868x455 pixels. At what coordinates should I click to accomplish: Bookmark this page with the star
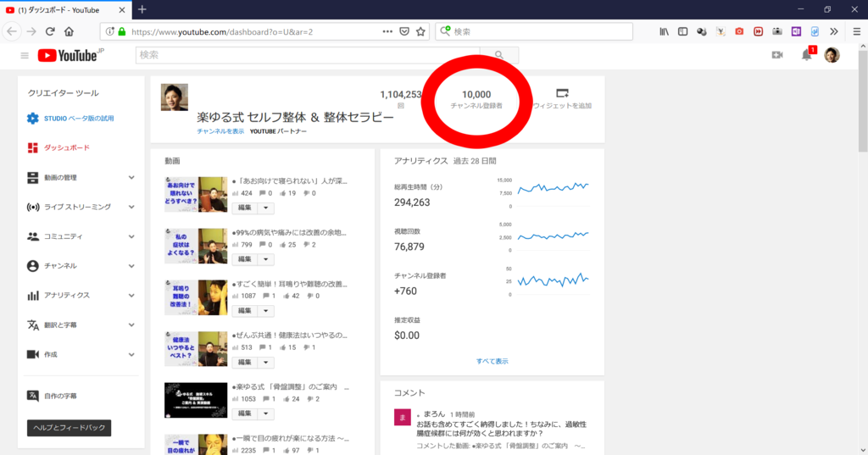click(x=420, y=31)
